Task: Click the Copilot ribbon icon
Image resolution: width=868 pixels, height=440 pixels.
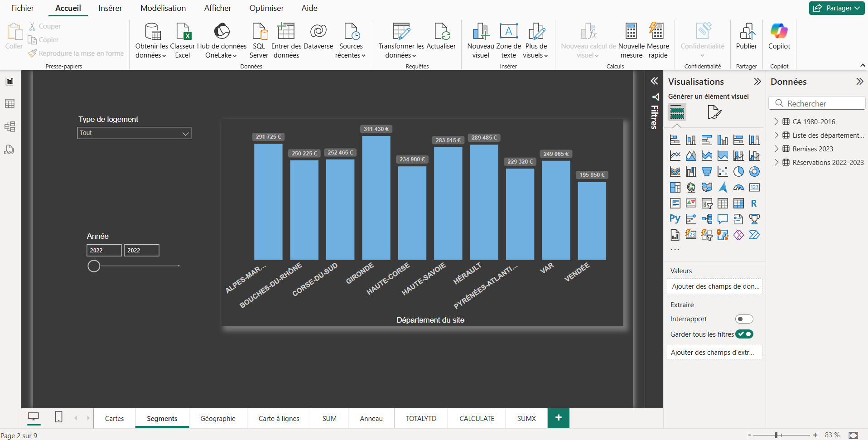Action: [x=779, y=37]
